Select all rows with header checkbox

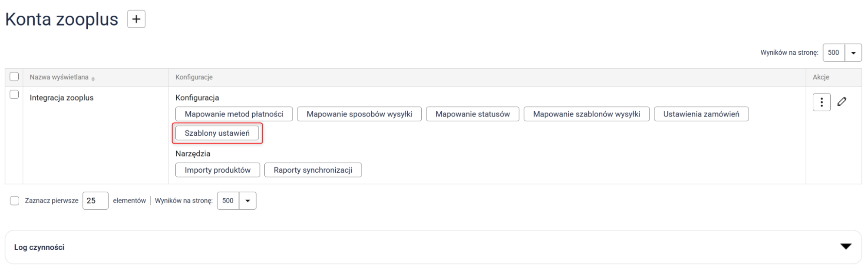(14, 77)
